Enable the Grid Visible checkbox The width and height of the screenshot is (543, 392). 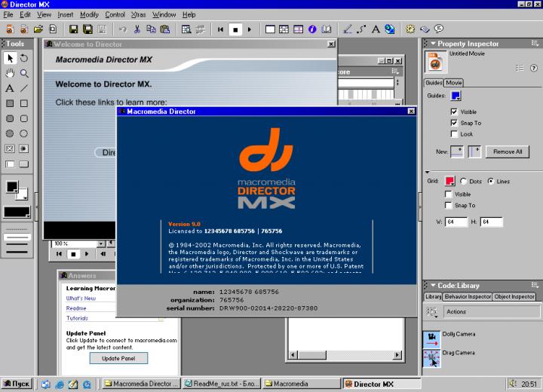(x=449, y=194)
